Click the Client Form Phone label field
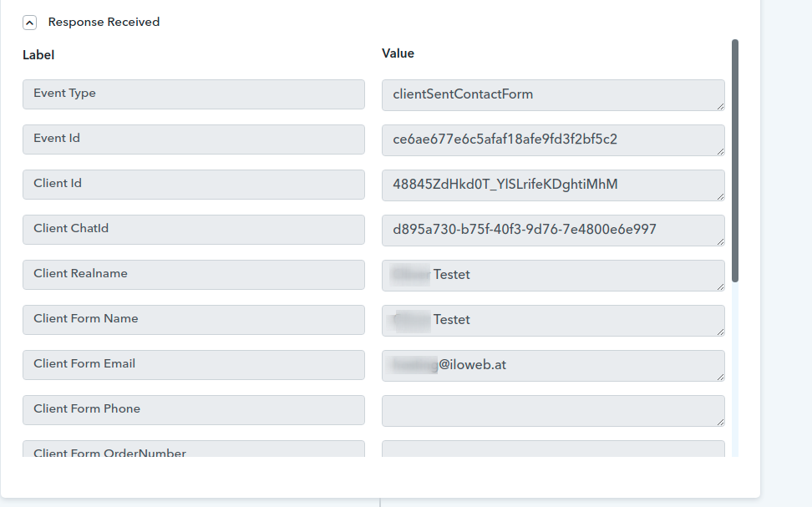The height and width of the screenshot is (507, 812). pyautogui.click(x=194, y=409)
